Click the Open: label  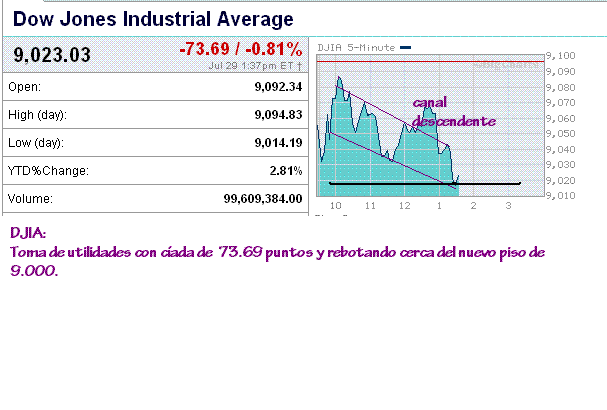[x=24, y=87]
